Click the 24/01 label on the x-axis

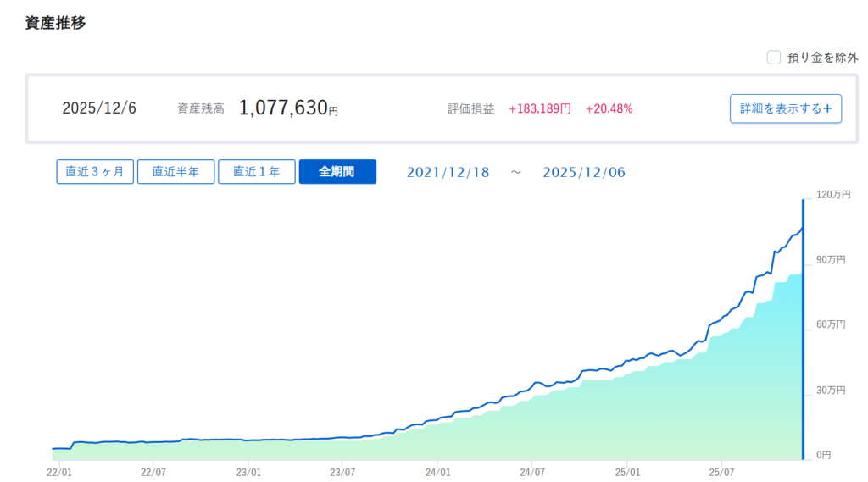[x=437, y=473]
